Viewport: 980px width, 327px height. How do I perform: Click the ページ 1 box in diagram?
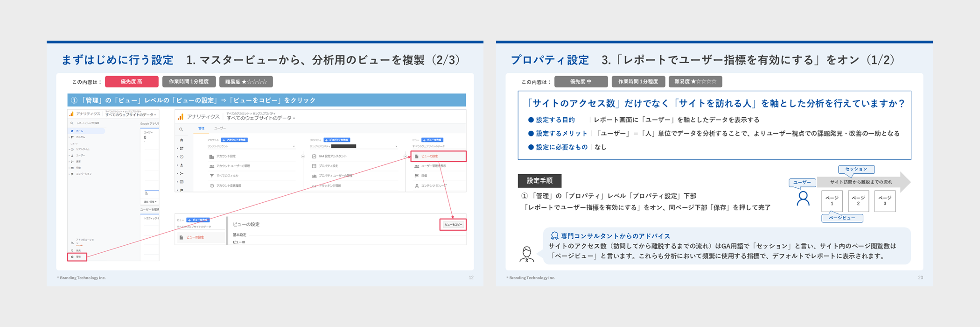[x=832, y=201]
